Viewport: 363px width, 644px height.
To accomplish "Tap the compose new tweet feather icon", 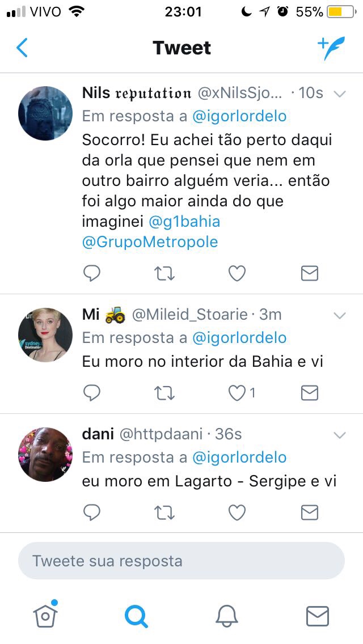I will click(x=331, y=48).
